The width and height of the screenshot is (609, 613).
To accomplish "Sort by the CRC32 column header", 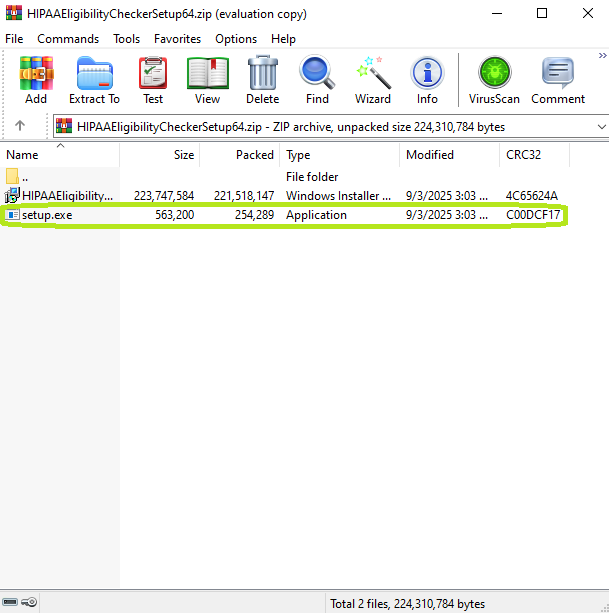I will click(534, 155).
